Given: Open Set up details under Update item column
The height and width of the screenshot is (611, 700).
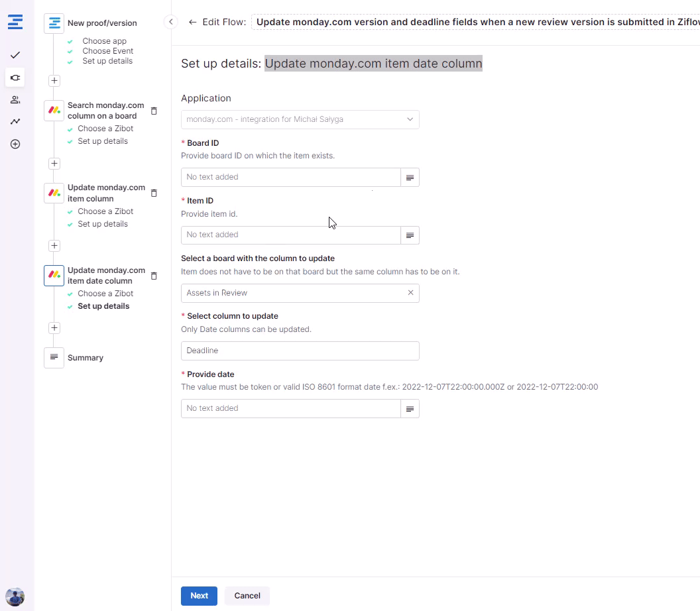Looking at the screenshot, I should 103,224.
